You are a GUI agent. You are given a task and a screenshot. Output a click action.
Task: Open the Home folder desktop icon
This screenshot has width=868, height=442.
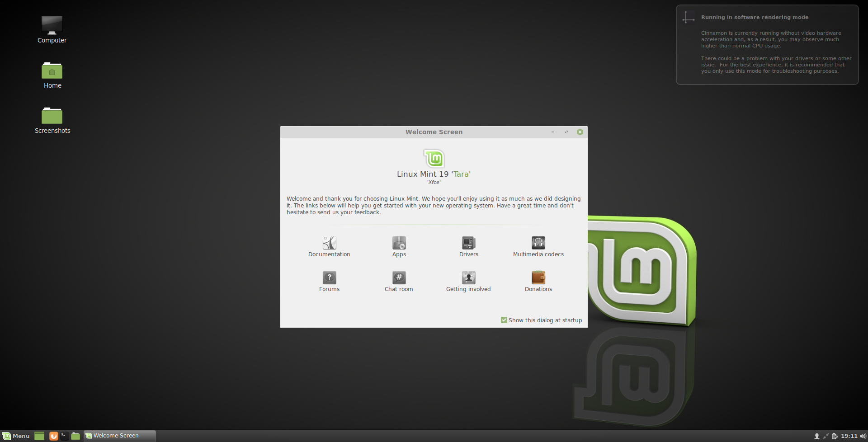coord(52,71)
